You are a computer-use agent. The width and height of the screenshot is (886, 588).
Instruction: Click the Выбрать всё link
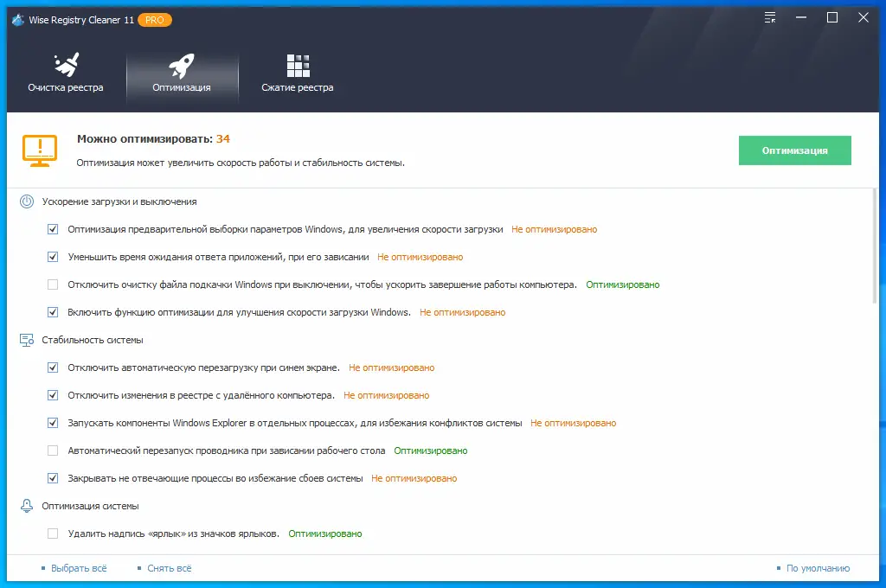(x=79, y=568)
